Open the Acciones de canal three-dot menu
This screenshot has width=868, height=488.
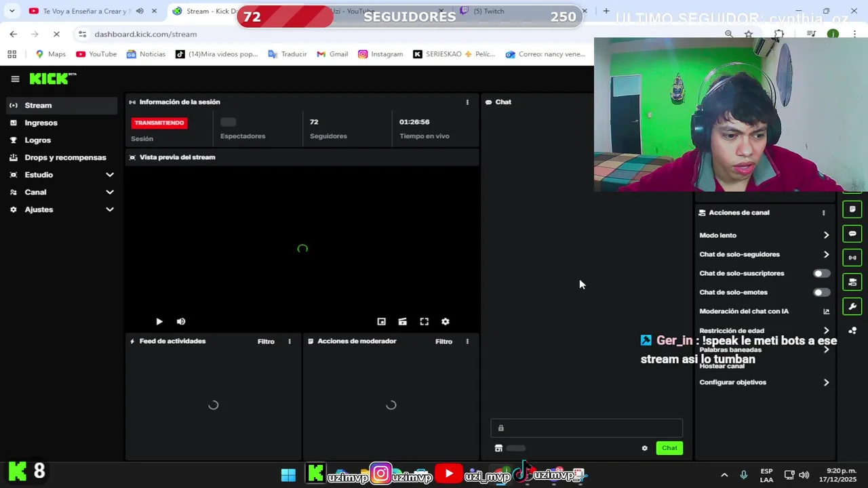tap(824, 213)
